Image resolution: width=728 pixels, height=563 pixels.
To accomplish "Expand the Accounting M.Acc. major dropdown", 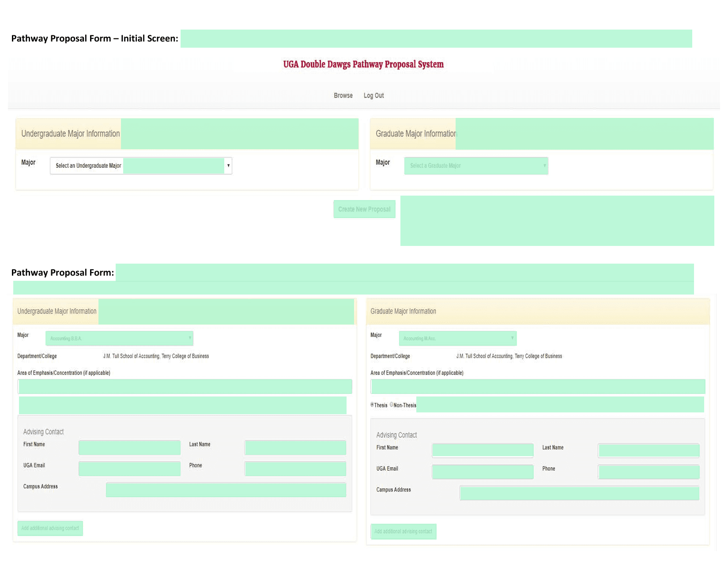I will 457,338.
